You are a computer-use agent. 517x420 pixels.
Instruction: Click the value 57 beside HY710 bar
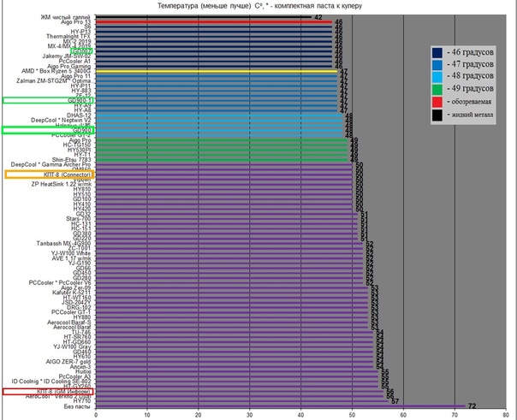coord(395,401)
